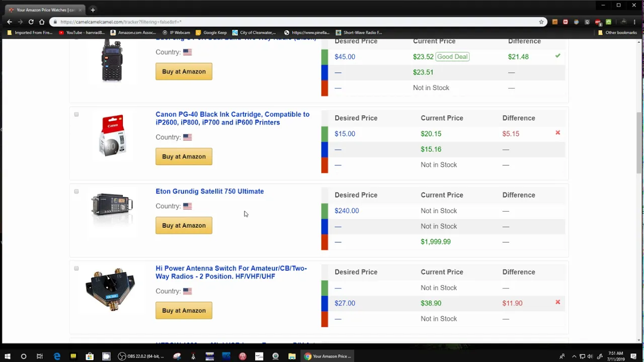Screen dimensions: 644x362
Task: Bookmark this page with the star icon
Action: pos(541,22)
